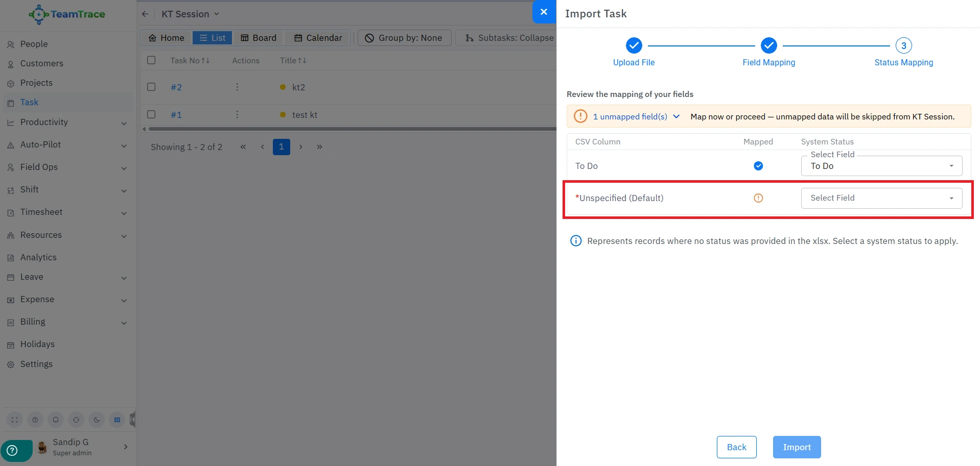Click the refresh sync icon
The image size is (980, 466).
[76, 420]
